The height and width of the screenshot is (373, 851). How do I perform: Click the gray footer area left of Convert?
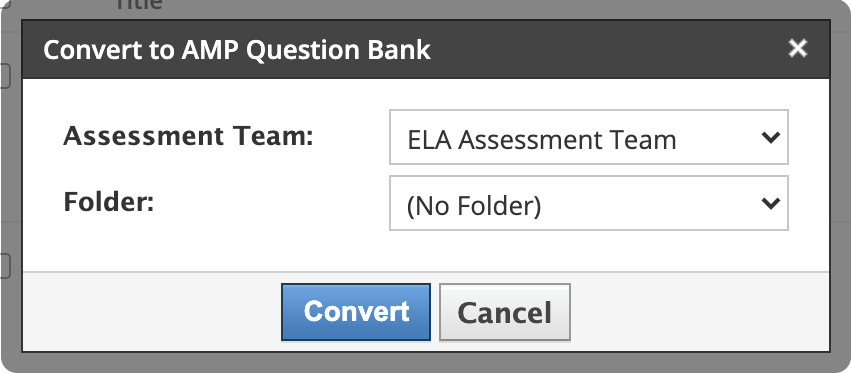tap(151, 312)
